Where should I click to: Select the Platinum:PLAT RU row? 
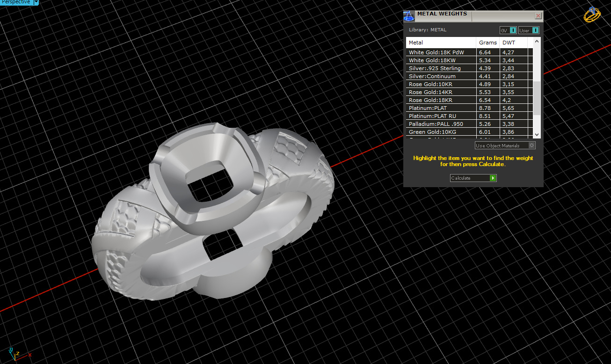[469, 116]
